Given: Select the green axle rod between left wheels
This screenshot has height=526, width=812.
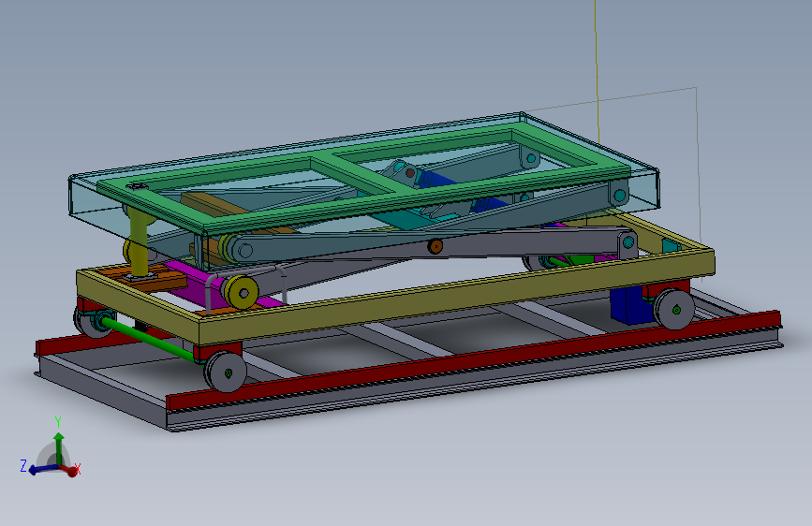Looking at the screenshot, I should click(x=149, y=340).
